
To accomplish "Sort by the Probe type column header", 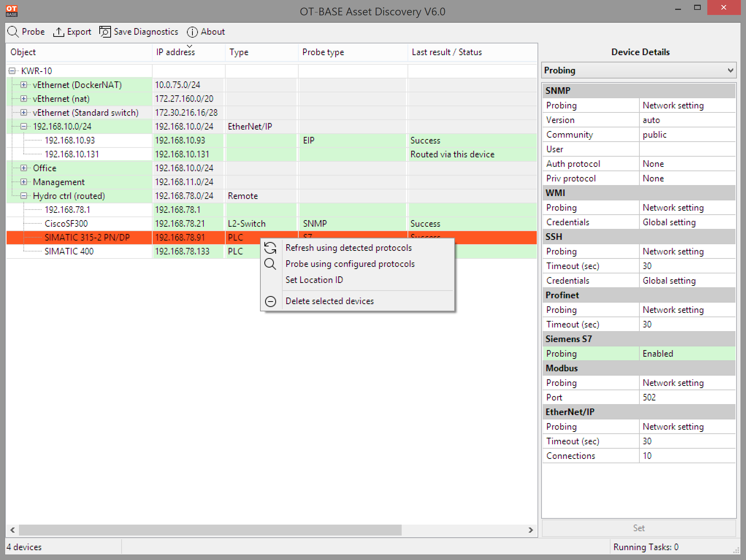I will 353,52.
